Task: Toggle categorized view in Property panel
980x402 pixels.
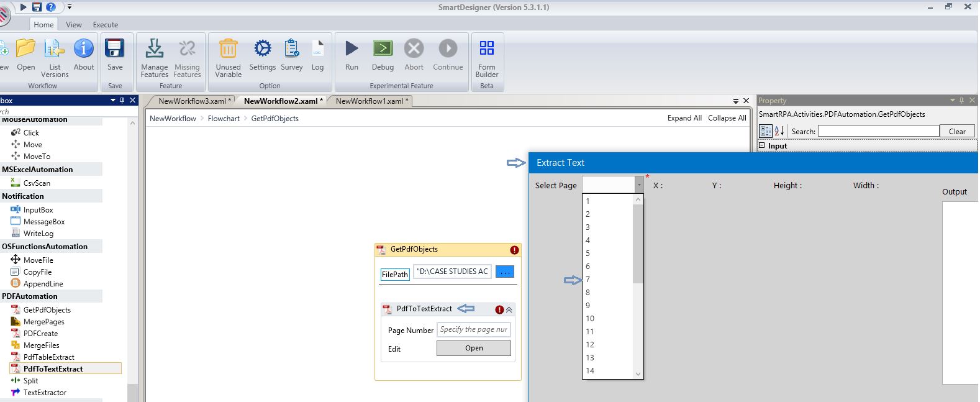Action: pyautogui.click(x=765, y=131)
